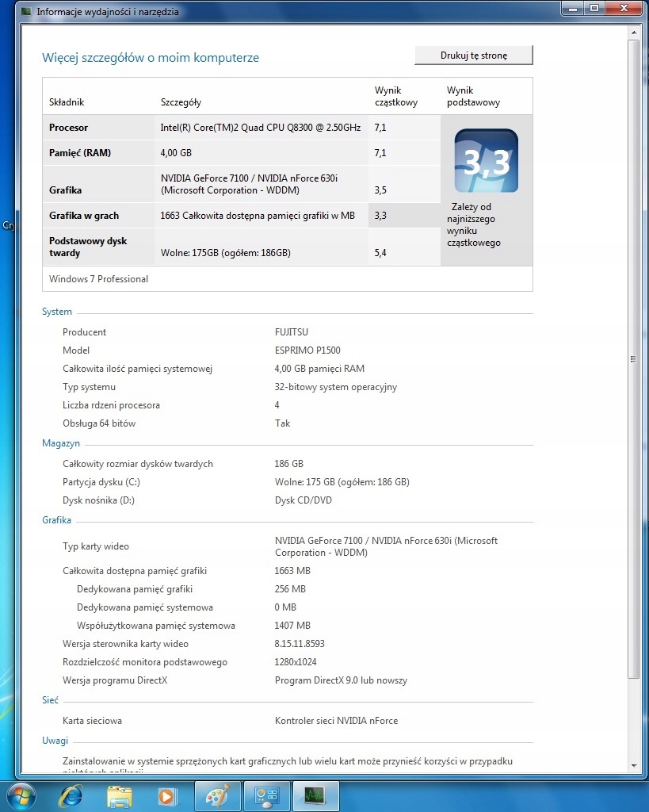Click the 3,3 base score badge

[486, 160]
